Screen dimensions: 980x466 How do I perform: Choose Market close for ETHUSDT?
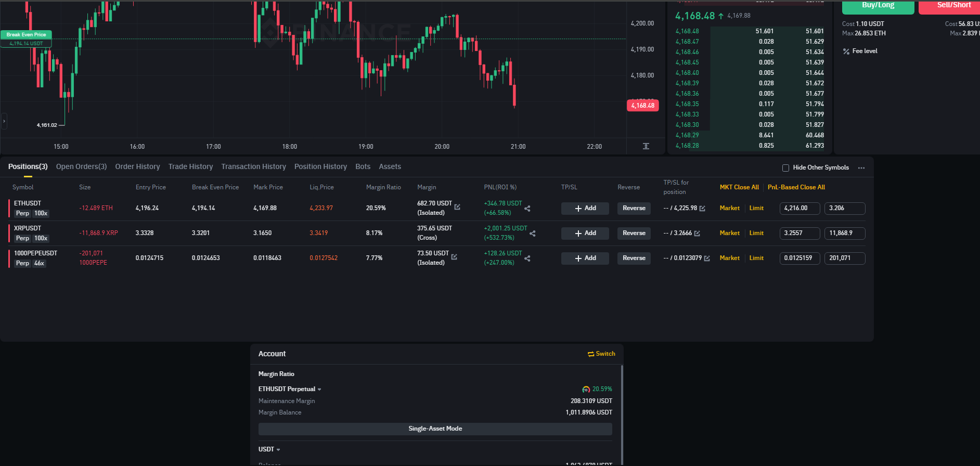[730, 208]
